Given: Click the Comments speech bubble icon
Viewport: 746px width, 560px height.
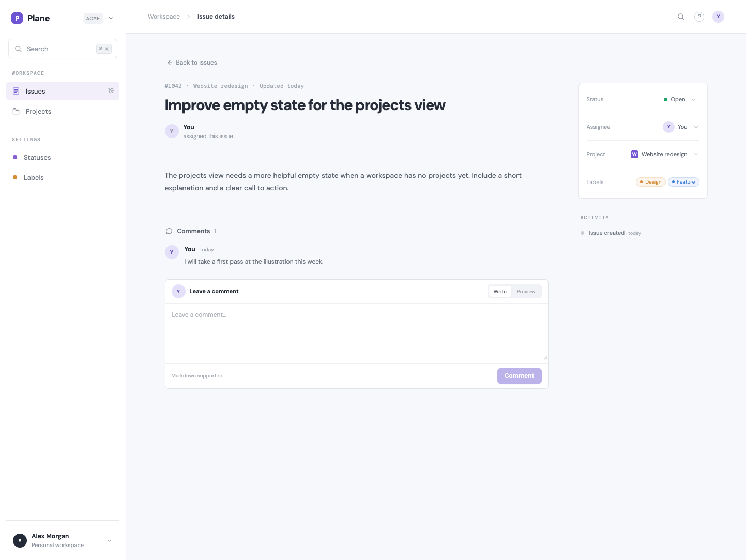Looking at the screenshot, I should click(169, 231).
